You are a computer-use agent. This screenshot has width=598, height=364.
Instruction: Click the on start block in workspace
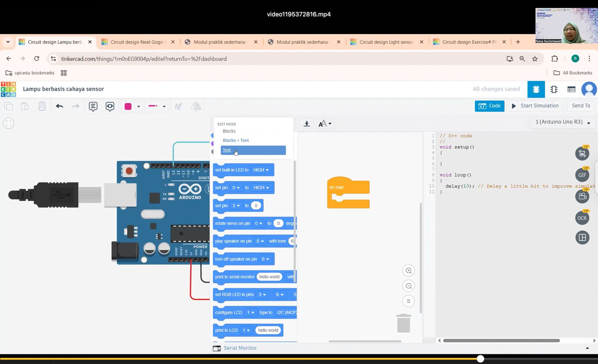pos(348,192)
